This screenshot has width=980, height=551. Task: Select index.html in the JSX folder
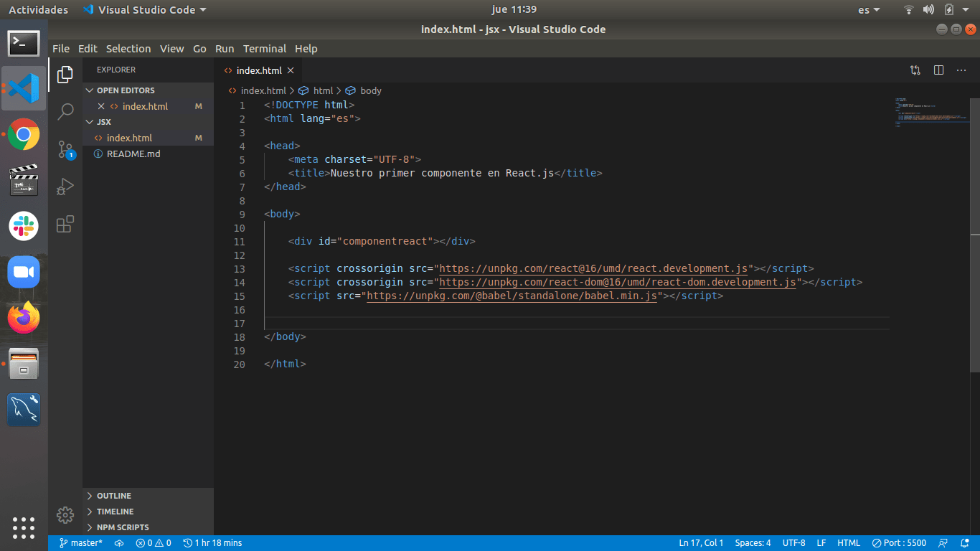coord(148,138)
